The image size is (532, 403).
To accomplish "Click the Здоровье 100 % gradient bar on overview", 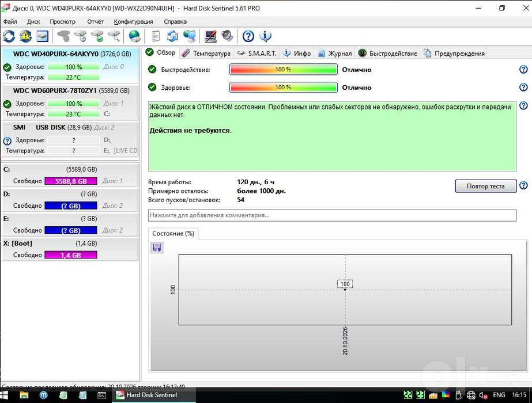I will [284, 88].
